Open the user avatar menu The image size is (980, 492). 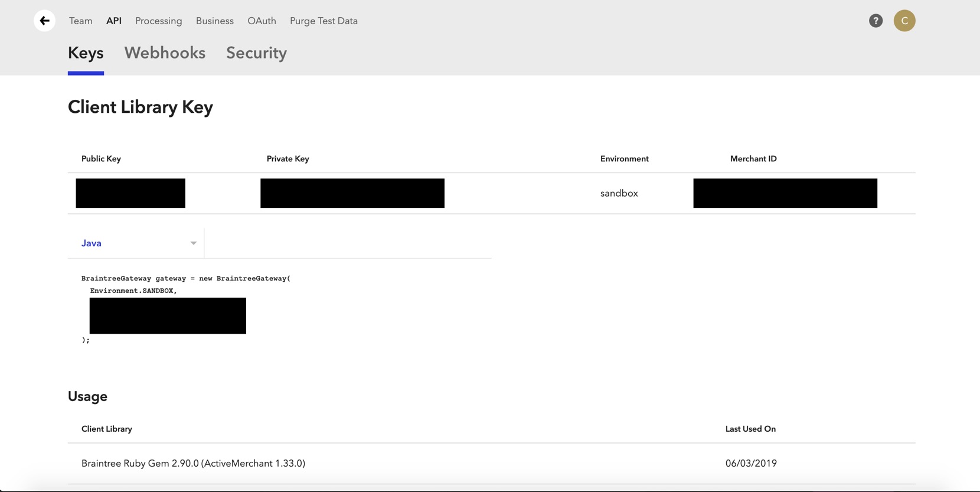pos(904,21)
